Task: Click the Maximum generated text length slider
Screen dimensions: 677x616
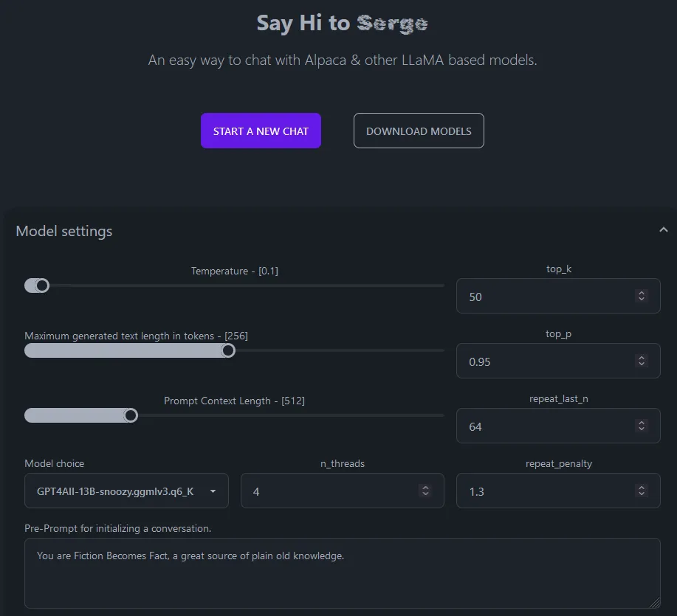Action: click(228, 350)
